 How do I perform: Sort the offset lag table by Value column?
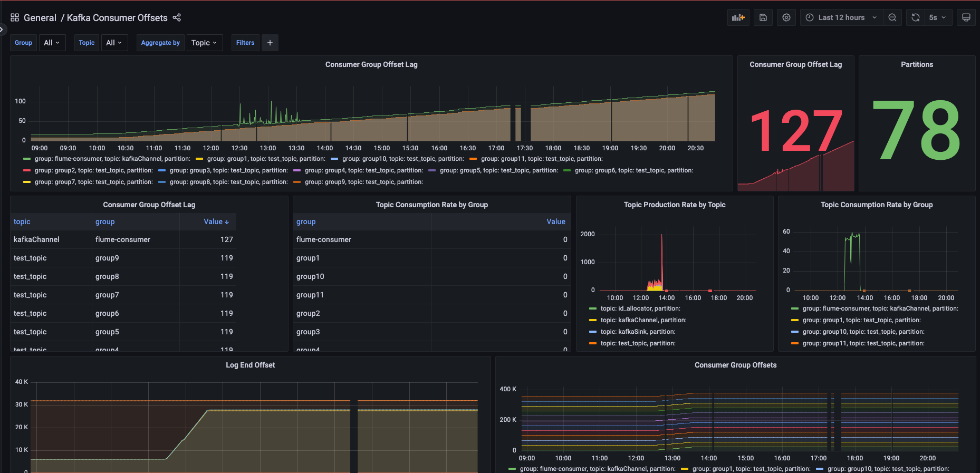click(216, 221)
